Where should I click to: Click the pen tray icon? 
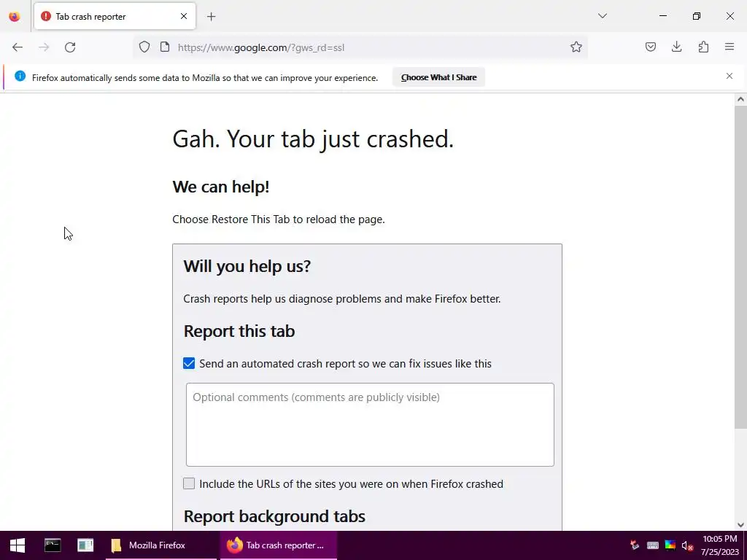[634, 545]
